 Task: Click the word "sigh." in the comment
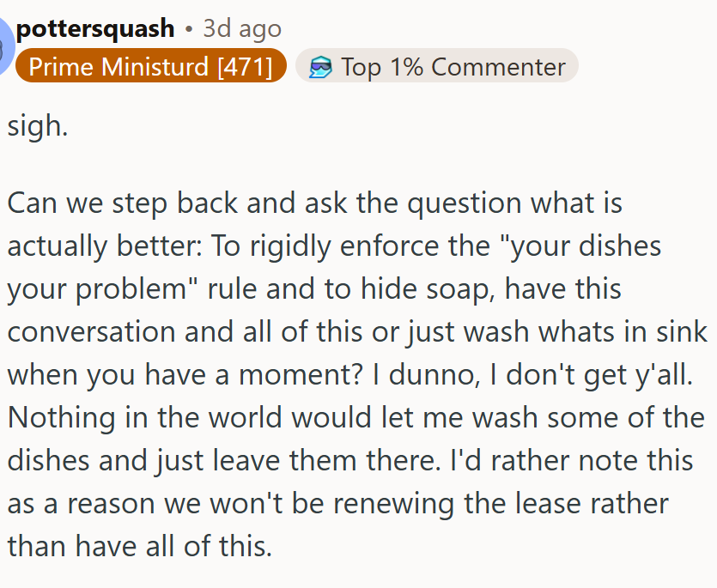[x=37, y=126]
